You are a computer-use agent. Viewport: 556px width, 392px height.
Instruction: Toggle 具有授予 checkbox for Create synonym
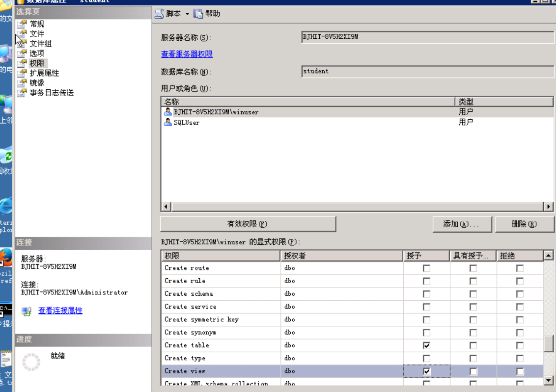point(473,333)
